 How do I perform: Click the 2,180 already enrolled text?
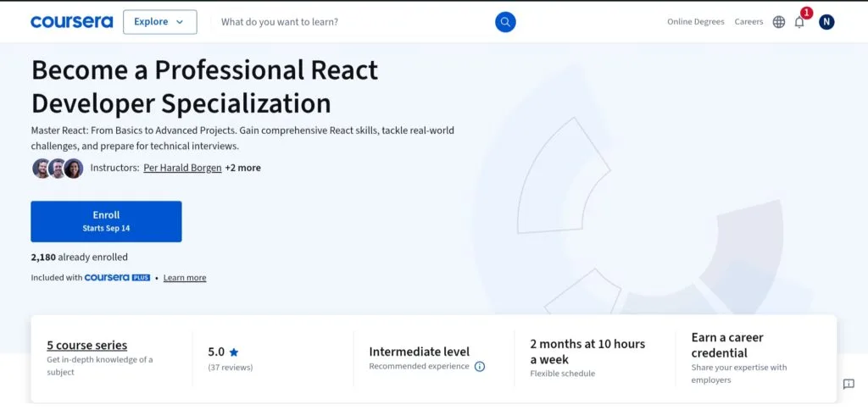click(x=79, y=257)
